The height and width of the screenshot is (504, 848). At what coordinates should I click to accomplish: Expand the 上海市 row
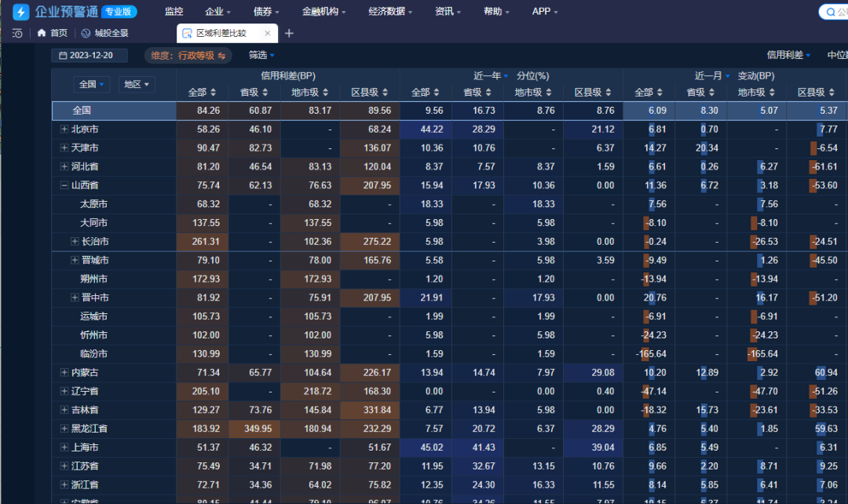pyautogui.click(x=64, y=447)
